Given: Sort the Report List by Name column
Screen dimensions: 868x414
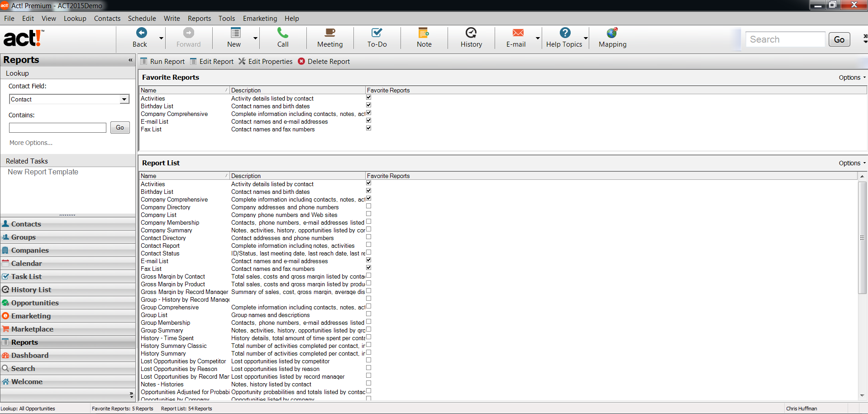Looking at the screenshot, I should click(184, 176).
